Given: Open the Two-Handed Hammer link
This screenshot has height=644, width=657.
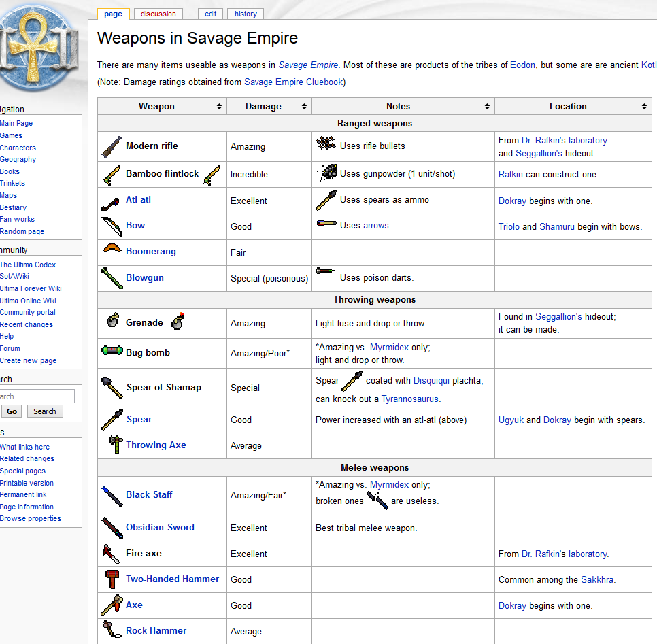Looking at the screenshot, I should coord(173,579).
